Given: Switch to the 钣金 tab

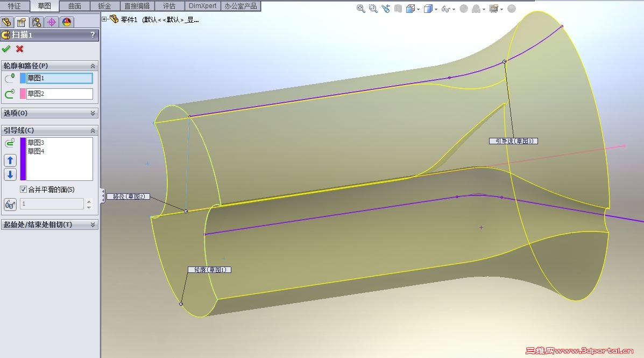Looking at the screenshot, I should (x=105, y=6).
